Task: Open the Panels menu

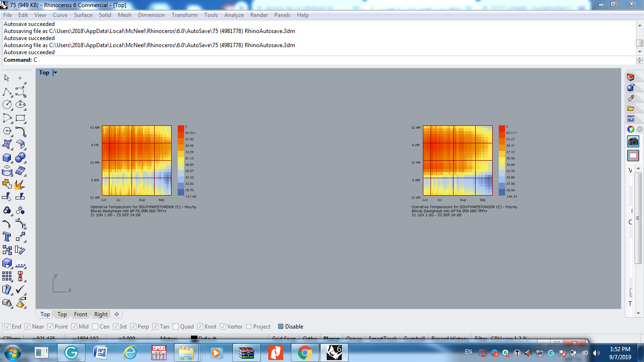Action: point(282,15)
